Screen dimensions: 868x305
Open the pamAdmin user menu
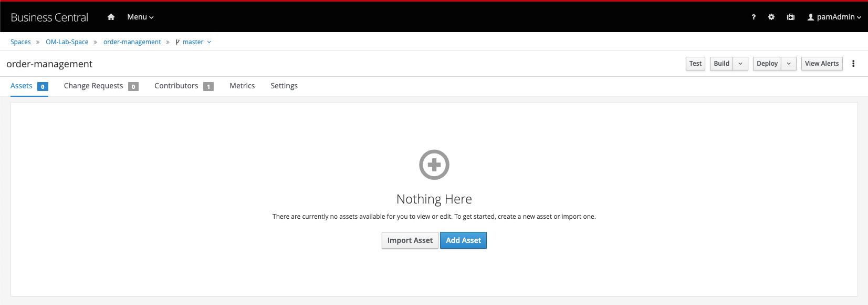[834, 17]
